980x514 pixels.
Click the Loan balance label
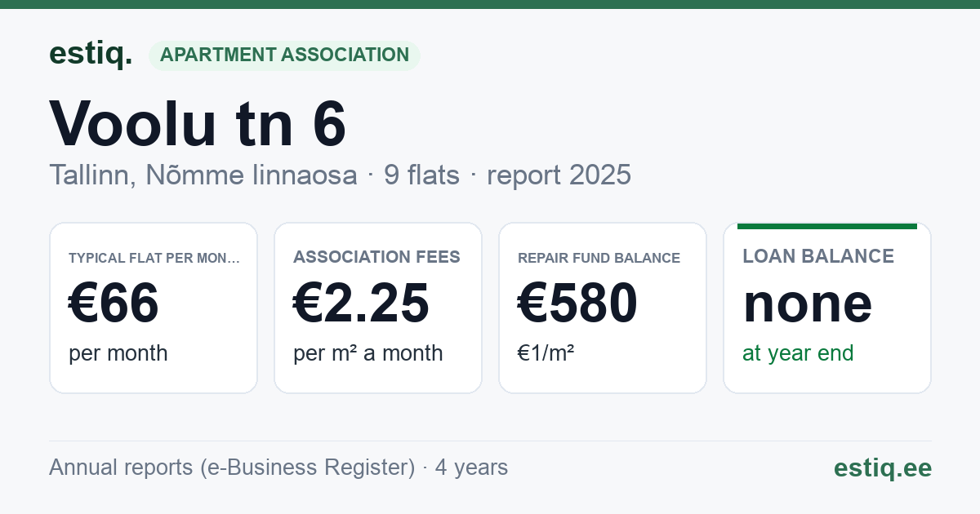(818, 256)
